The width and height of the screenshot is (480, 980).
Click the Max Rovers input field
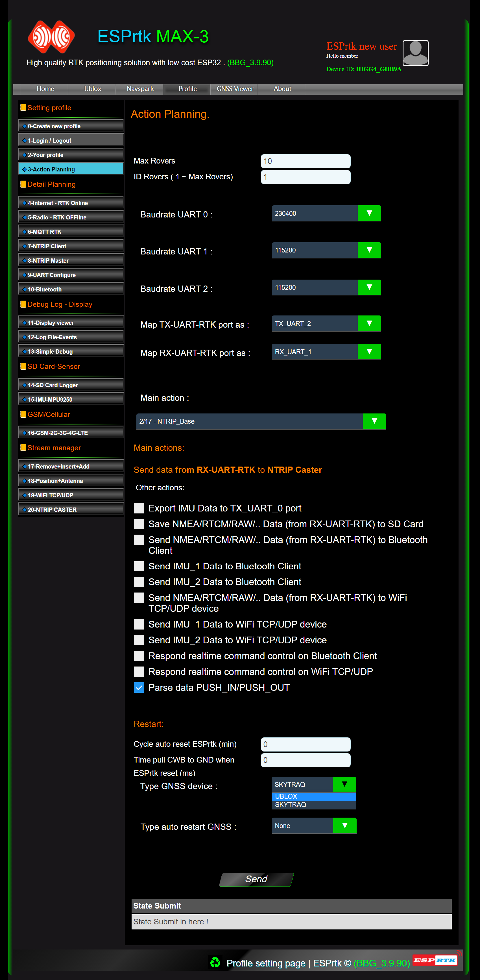tap(306, 161)
